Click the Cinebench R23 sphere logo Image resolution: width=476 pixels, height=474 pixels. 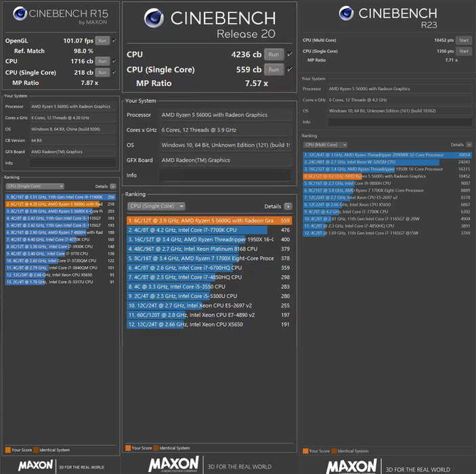[347, 13]
